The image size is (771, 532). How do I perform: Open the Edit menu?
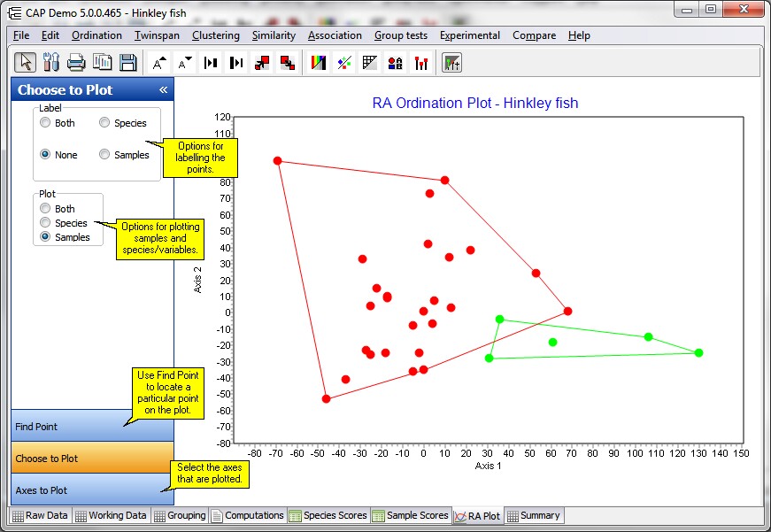click(50, 35)
